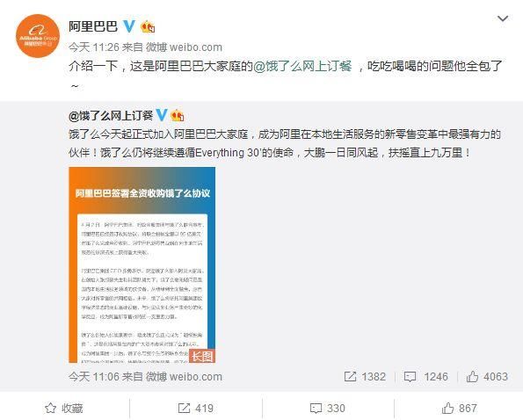Open the 阿里巴巴 account name link
Viewport: 523px width, 420px height.
coord(93,26)
